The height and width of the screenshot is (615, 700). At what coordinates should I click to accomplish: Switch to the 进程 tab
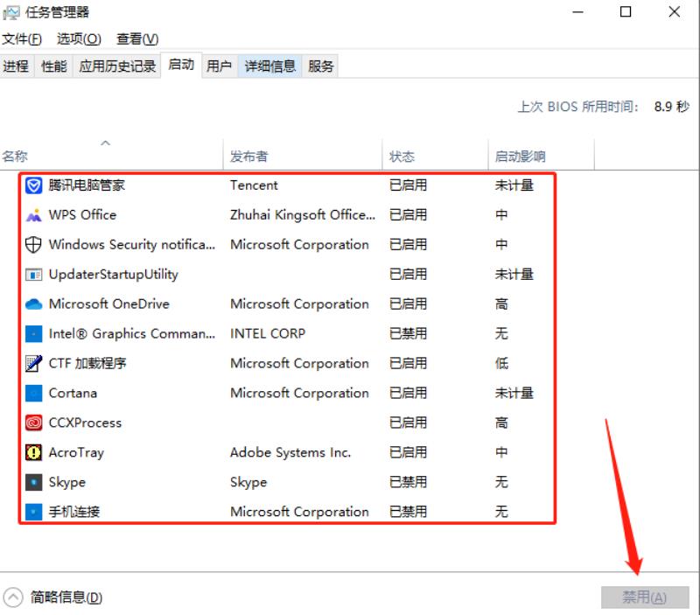16,66
